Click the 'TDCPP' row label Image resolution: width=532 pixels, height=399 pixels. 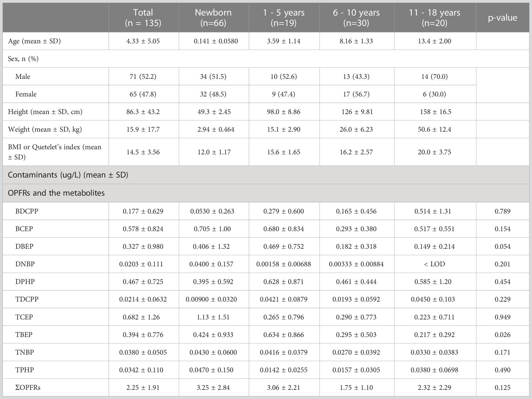click(x=27, y=299)
